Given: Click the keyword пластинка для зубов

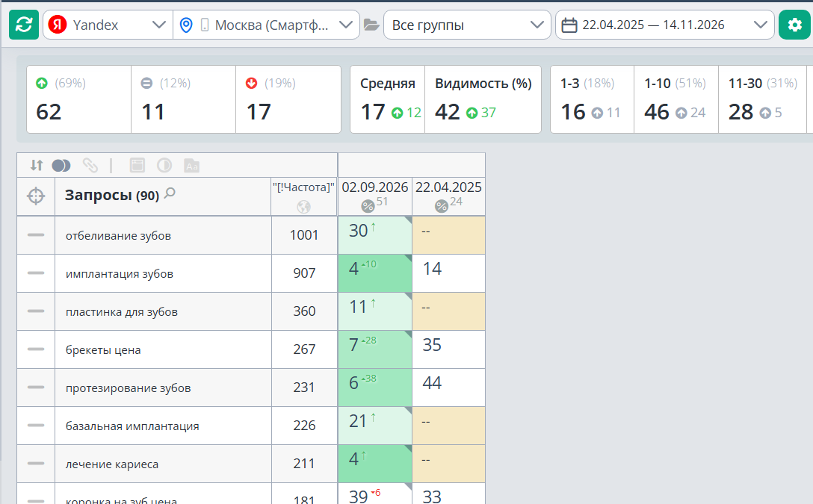Looking at the screenshot, I should click(x=122, y=312).
